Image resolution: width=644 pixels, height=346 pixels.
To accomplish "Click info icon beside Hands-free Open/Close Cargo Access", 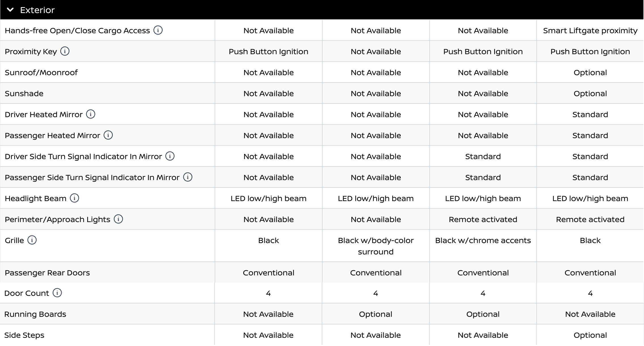I will pos(158,30).
